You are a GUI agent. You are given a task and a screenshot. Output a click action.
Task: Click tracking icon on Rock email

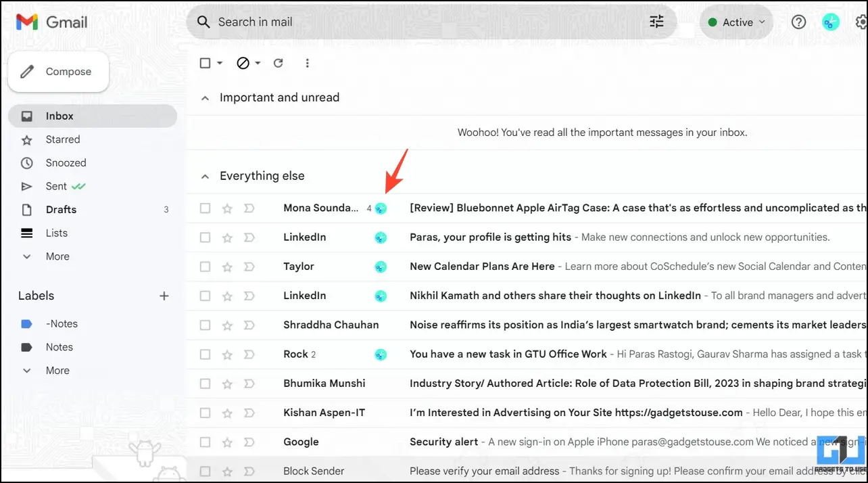point(381,354)
